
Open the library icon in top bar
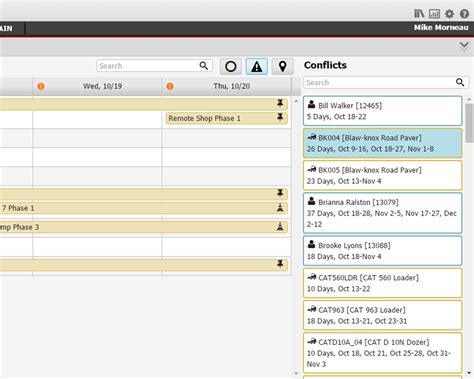tap(419, 14)
